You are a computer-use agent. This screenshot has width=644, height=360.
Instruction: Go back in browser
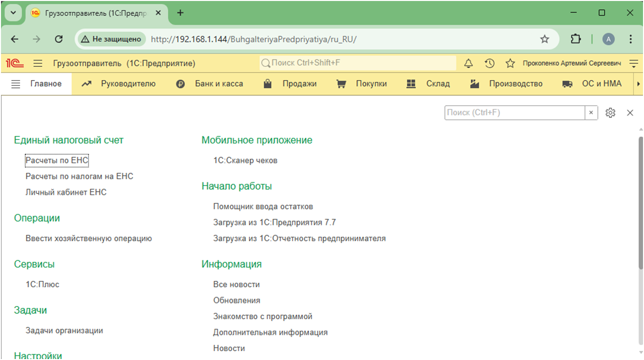[x=15, y=39]
